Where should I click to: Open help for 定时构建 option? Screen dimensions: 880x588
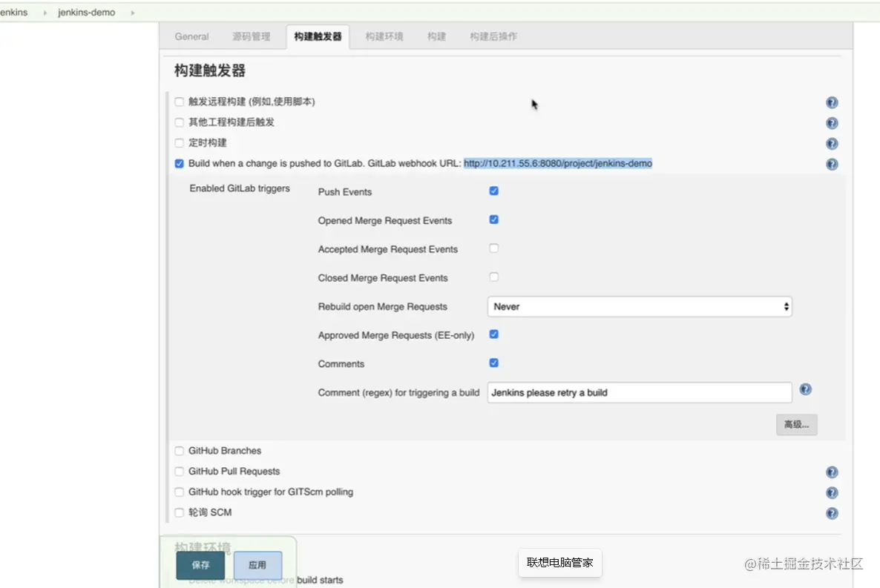click(832, 144)
